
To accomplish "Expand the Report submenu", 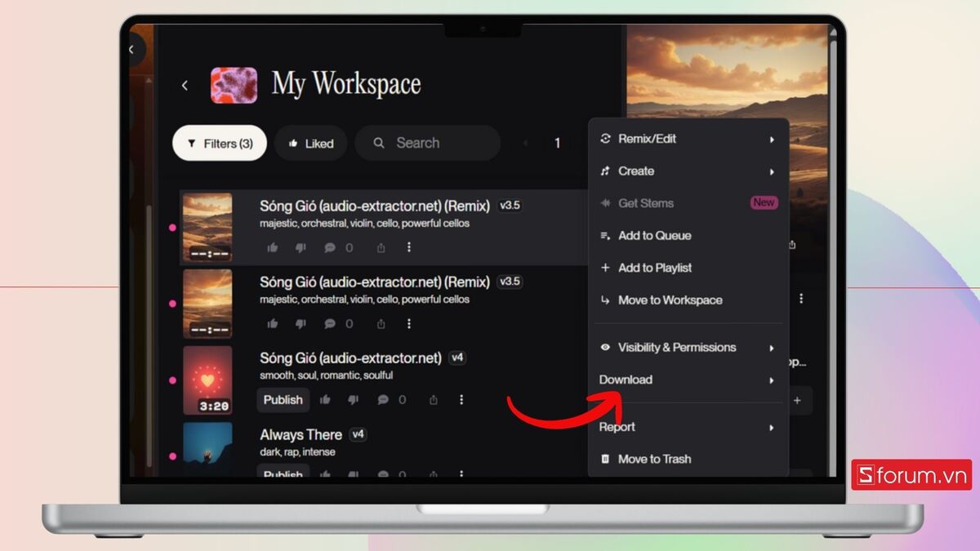I will pyautogui.click(x=688, y=427).
